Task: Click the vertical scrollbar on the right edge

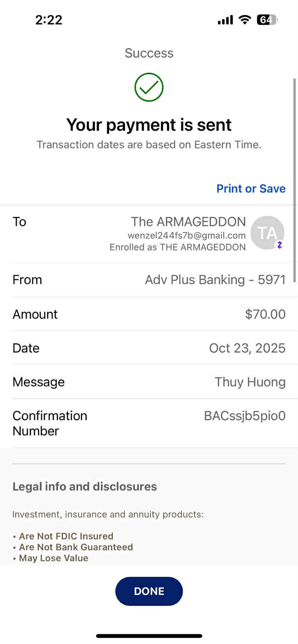Action: pyautogui.click(x=295, y=180)
